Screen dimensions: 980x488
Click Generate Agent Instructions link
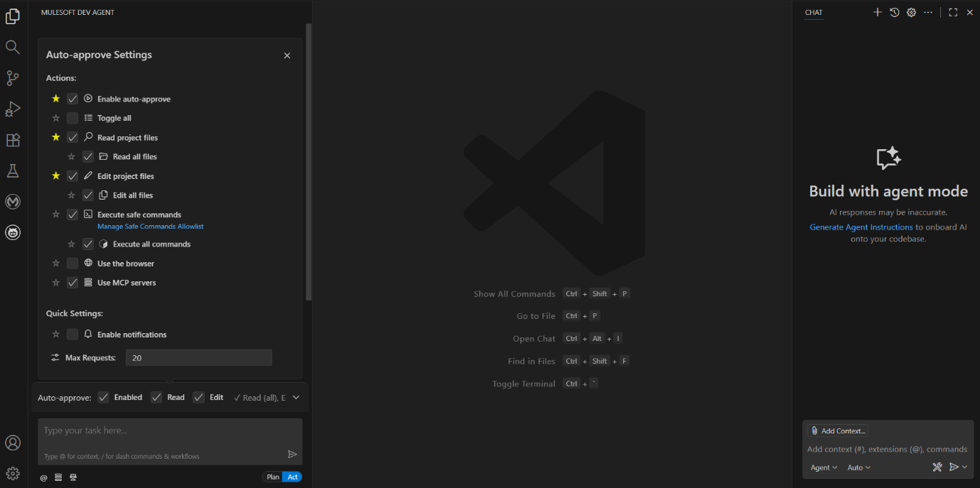point(861,227)
